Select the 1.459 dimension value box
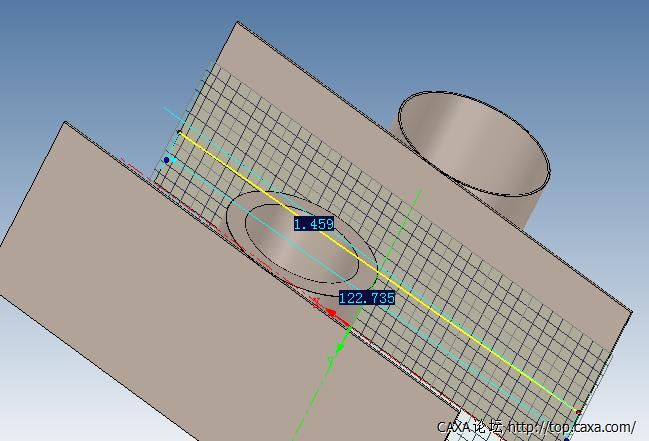This screenshot has height=441, width=649. pyautogui.click(x=314, y=224)
